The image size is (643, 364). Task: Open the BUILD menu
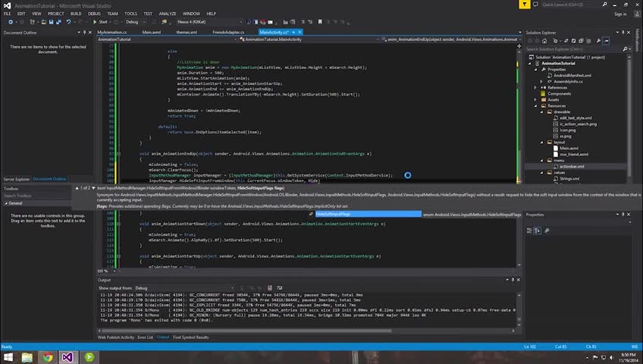point(76,14)
